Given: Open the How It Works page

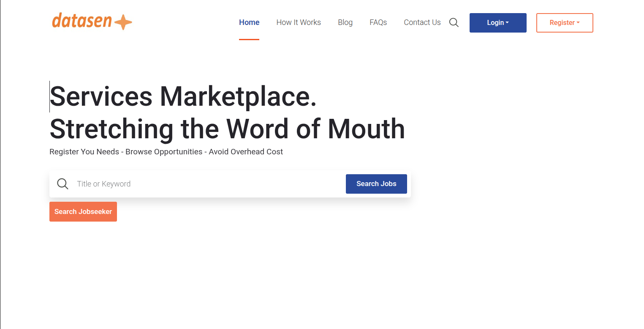Looking at the screenshot, I should (299, 22).
